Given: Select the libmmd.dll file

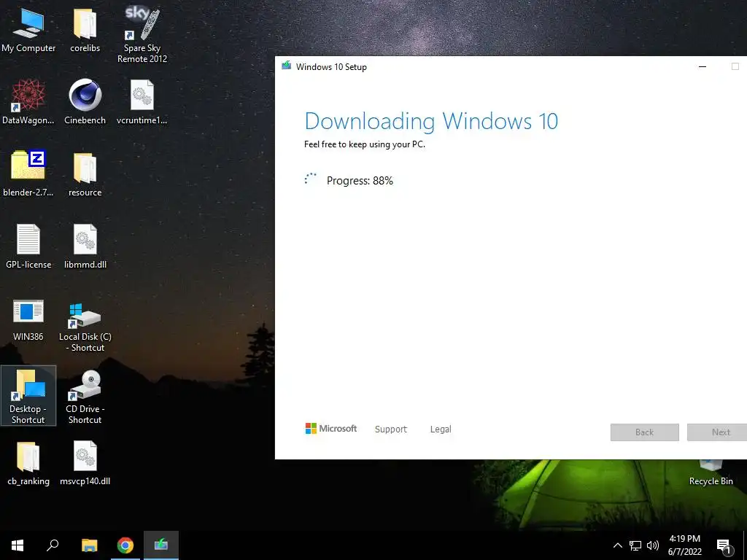Looking at the screenshot, I should click(85, 246).
